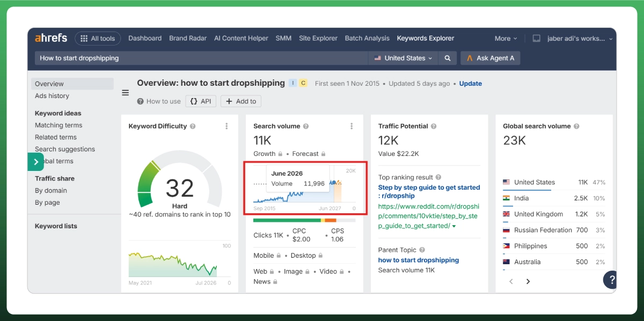The image size is (644, 321).
Task: Click the keyword search input field
Action: (x=201, y=58)
